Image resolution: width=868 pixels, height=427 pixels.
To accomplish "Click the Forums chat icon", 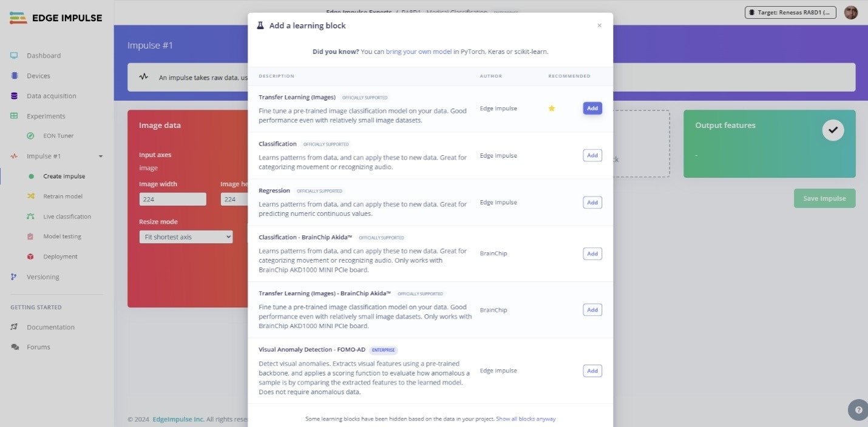I will pyautogui.click(x=15, y=347).
